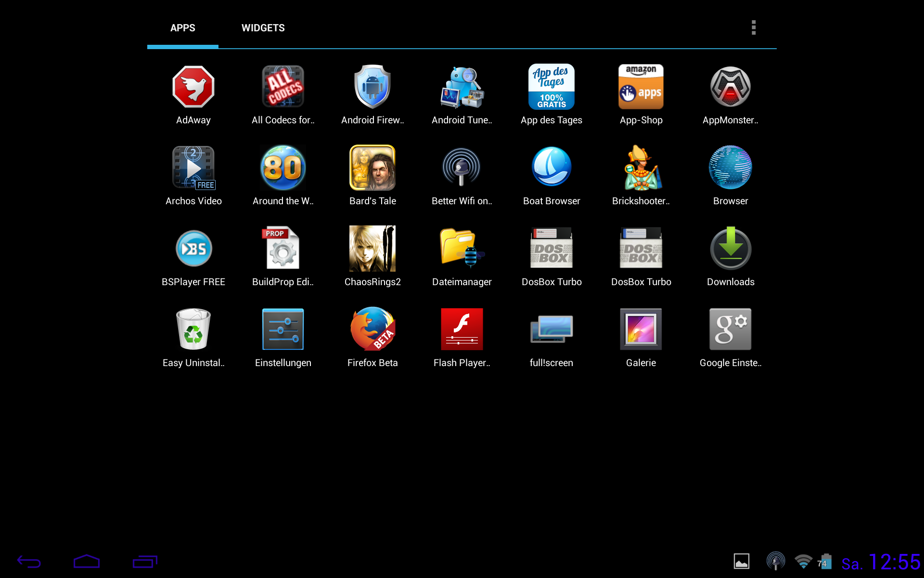
Task: Open Android Firewall shield icon
Action: (372, 87)
